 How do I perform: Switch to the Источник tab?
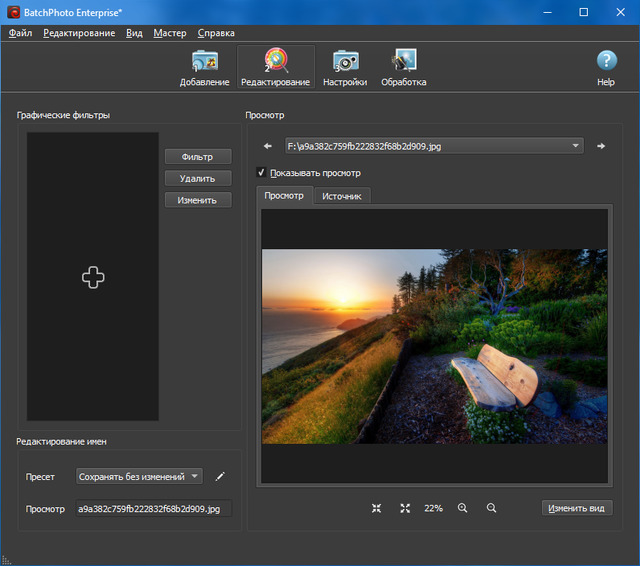click(x=342, y=196)
